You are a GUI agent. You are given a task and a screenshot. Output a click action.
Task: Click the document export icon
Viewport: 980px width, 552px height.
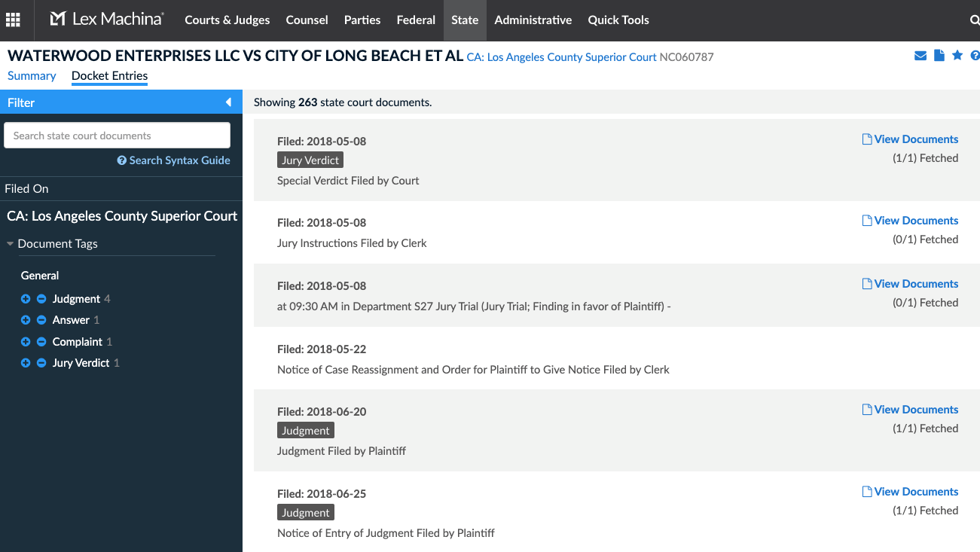tap(939, 56)
